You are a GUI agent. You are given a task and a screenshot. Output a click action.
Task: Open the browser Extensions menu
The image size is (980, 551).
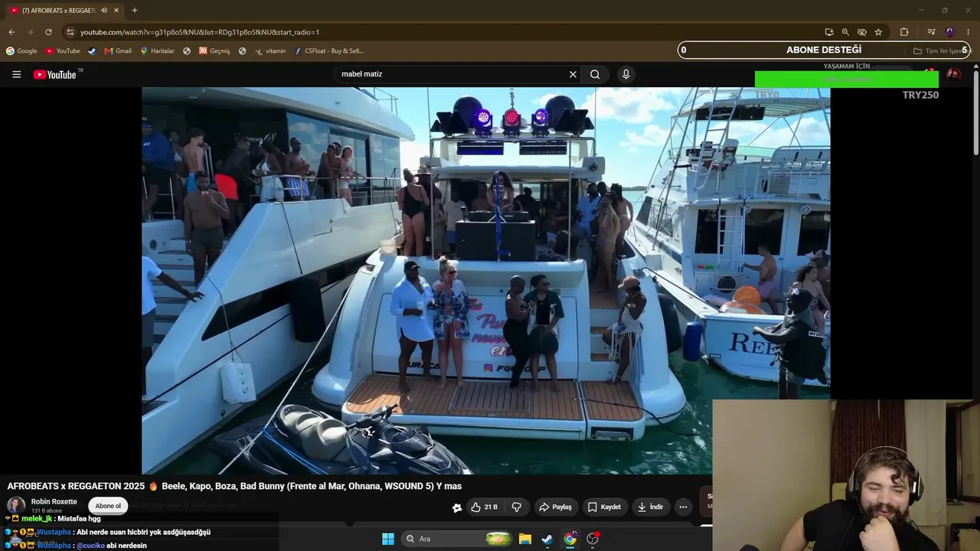(904, 32)
